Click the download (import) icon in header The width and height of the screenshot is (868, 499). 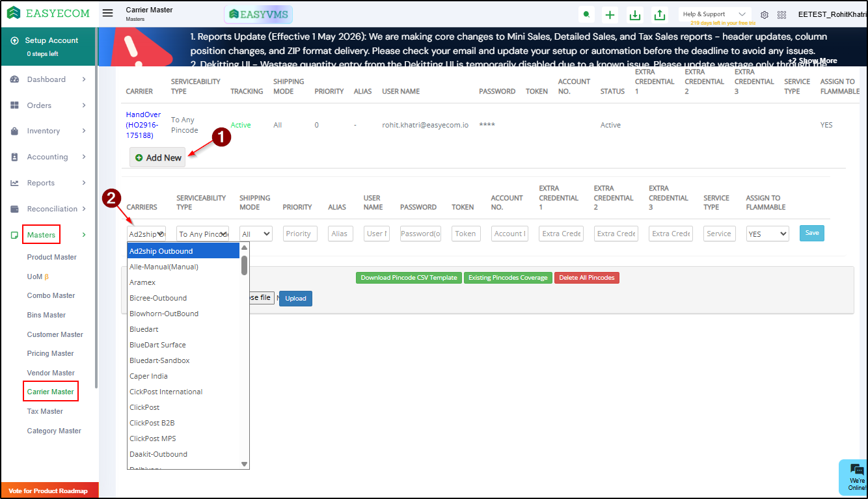[x=634, y=15]
